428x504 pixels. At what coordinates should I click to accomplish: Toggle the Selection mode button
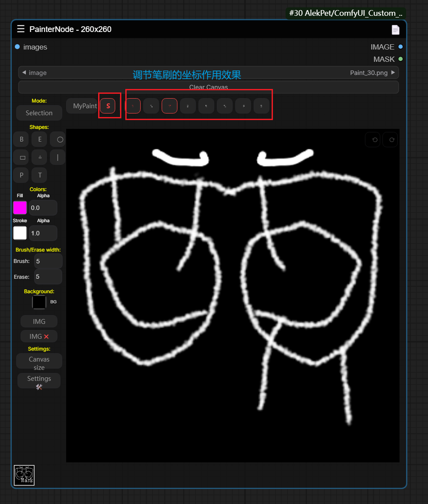click(39, 113)
